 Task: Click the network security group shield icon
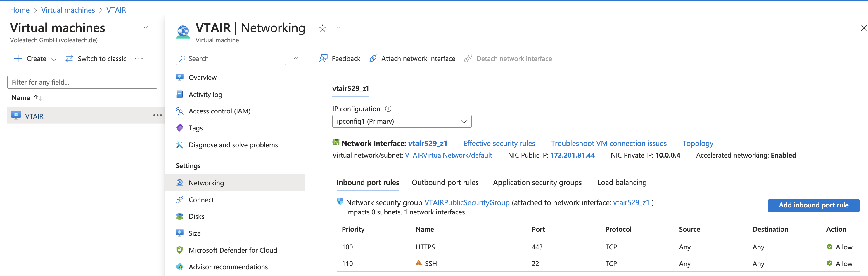pyautogui.click(x=340, y=201)
